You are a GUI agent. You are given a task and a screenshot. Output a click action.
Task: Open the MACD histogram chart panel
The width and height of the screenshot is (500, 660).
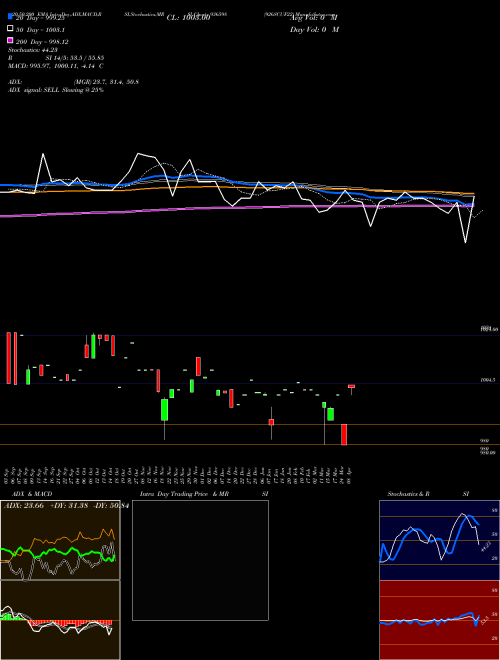pyautogui.click(x=60, y=620)
